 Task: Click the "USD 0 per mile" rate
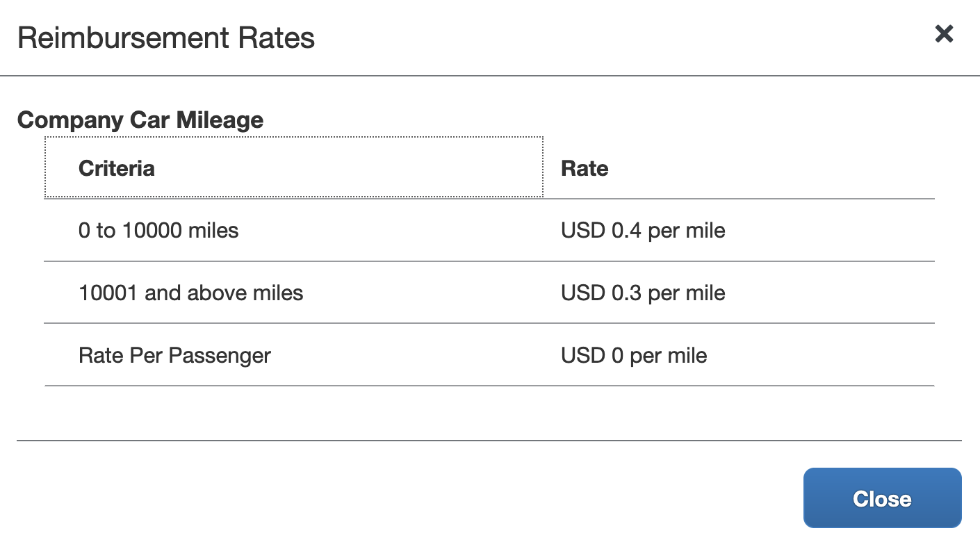point(634,356)
